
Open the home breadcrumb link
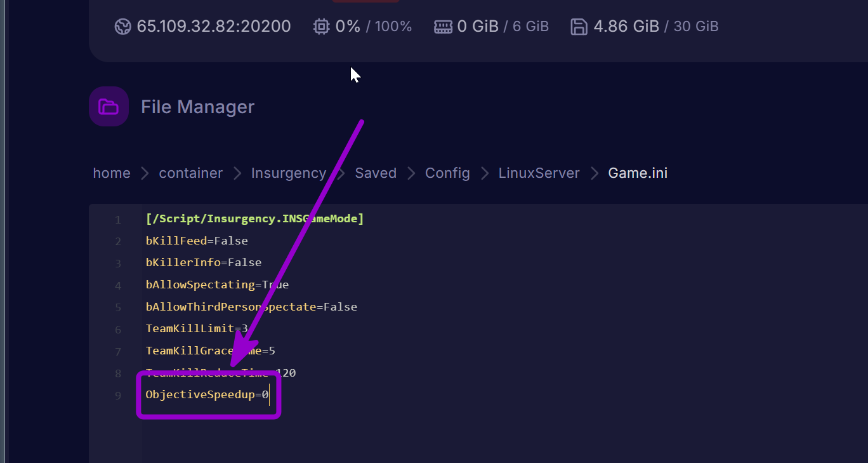point(112,173)
